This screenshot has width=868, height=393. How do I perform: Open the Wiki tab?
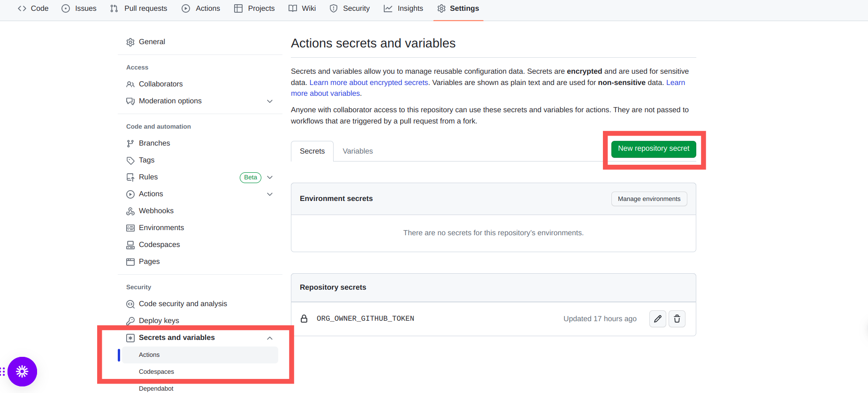(302, 8)
